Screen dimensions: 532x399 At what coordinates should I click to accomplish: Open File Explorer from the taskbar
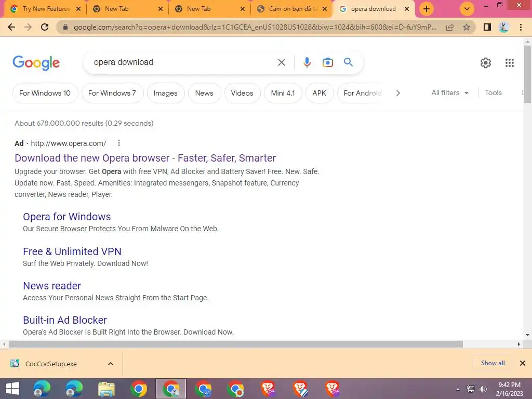click(x=106, y=389)
